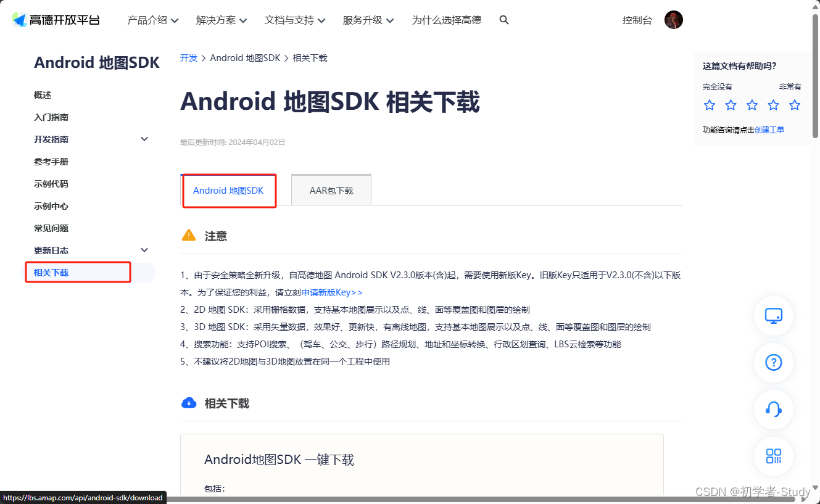The height and width of the screenshot is (504, 820).
Task: Rate the document three stars
Action: coord(752,105)
